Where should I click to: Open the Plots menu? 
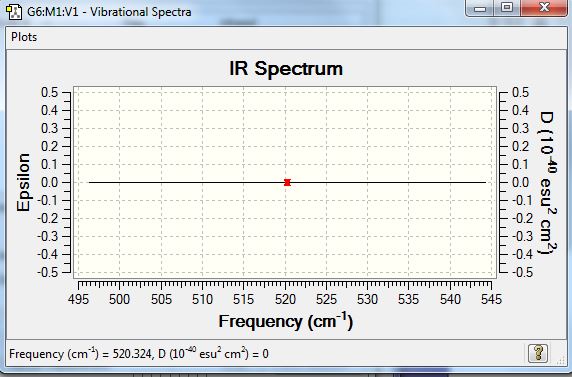pos(24,37)
